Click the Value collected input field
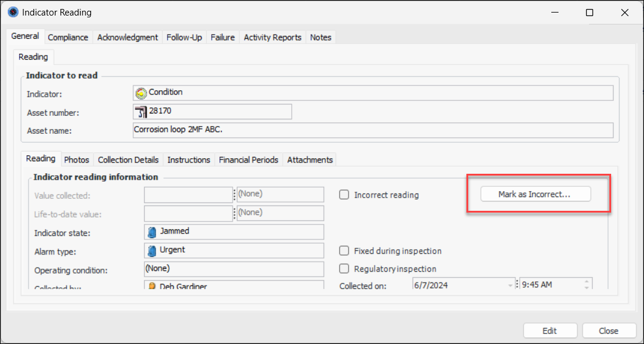The image size is (644, 344). click(x=188, y=195)
